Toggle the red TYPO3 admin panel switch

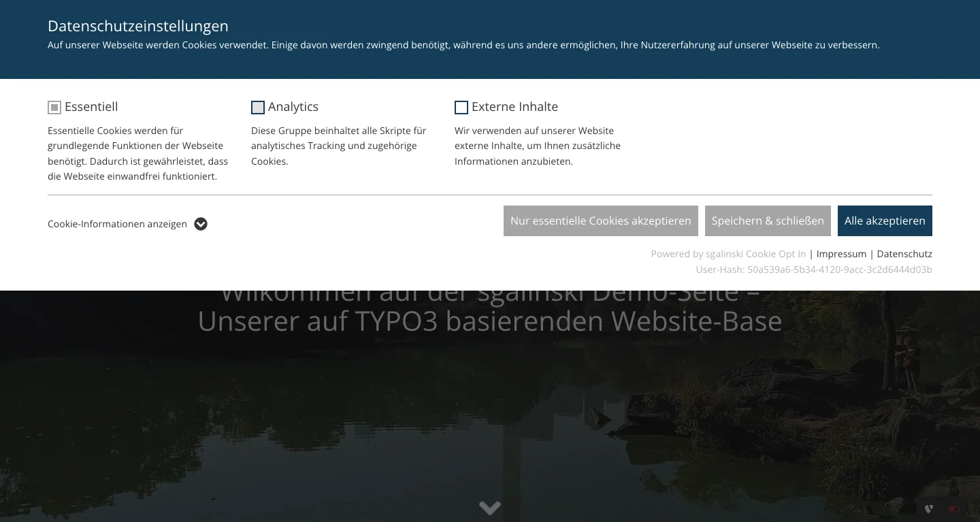point(954,508)
